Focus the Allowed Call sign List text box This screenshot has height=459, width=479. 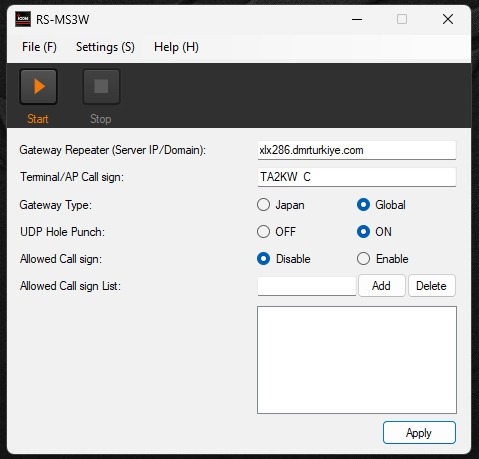point(307,286)
